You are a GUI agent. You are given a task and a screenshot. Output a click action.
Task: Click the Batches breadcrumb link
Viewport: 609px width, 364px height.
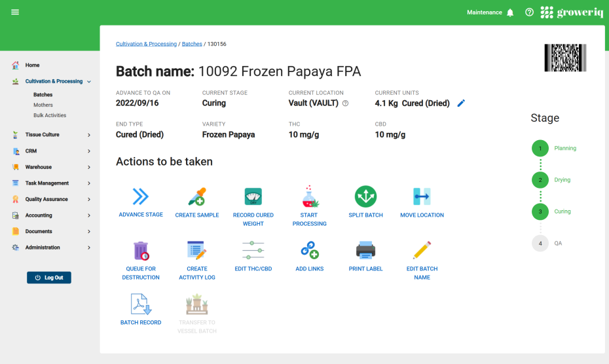(x=192, y=44)
